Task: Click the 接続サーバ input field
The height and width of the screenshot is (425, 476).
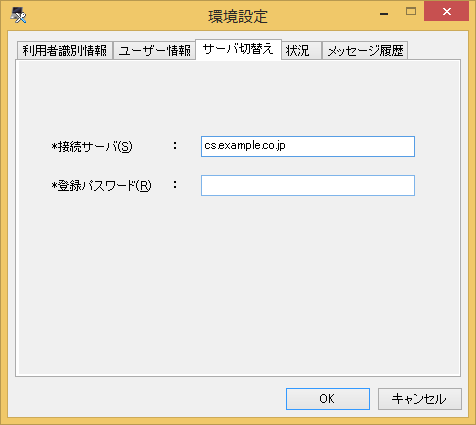Action: point(308,146)
